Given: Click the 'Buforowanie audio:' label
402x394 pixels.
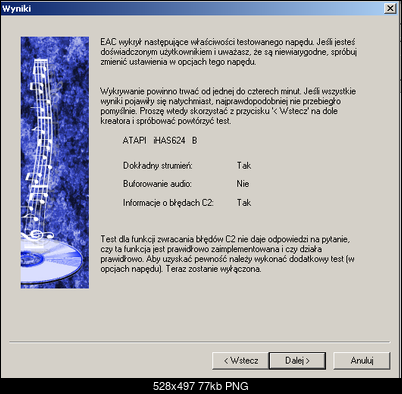Looking at the screenshot, I should [157, 184].
